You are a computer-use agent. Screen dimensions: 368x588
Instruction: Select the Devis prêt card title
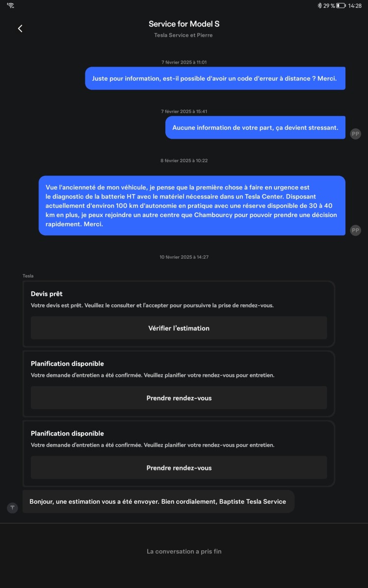[47, 294]
